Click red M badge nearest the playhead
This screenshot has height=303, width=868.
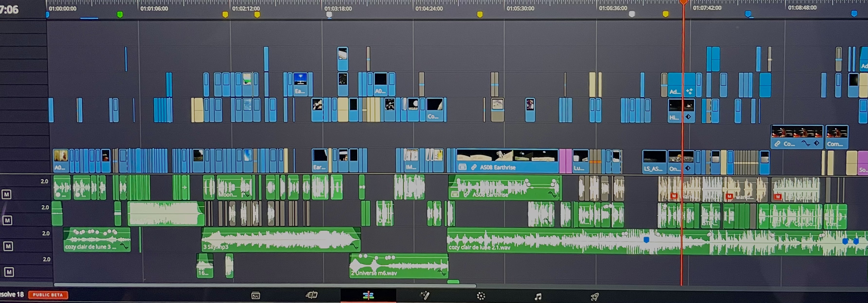[x=674, y=196]
